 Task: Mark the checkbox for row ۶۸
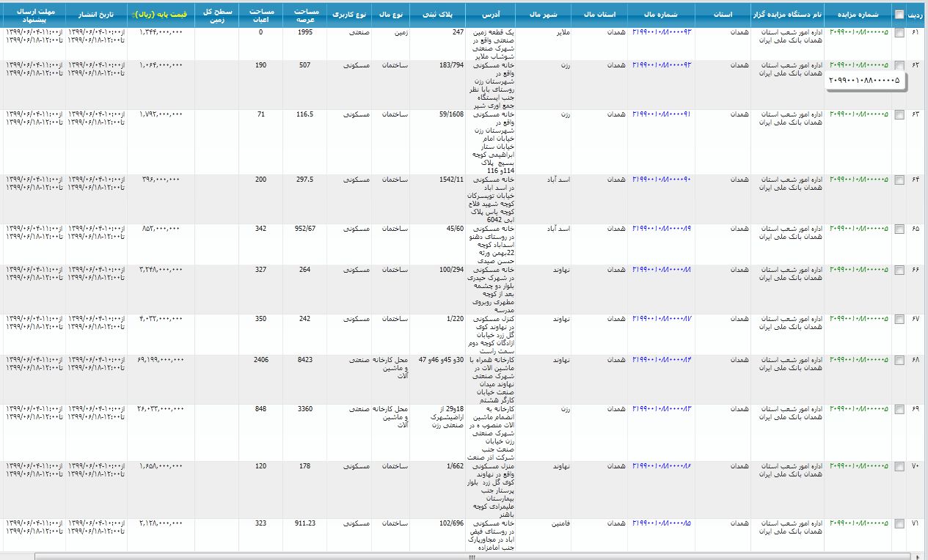(899, 360)
